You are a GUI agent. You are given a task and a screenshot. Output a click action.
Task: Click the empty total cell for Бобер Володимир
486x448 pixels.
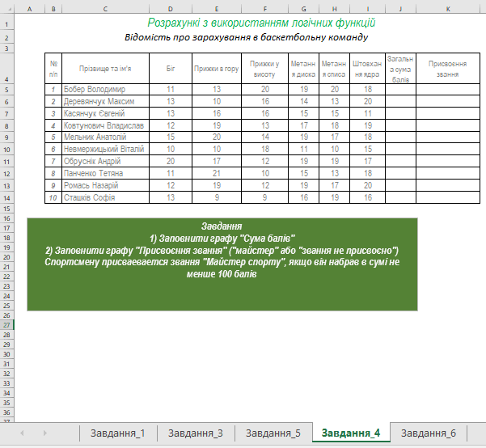click(x=400, y=89)
